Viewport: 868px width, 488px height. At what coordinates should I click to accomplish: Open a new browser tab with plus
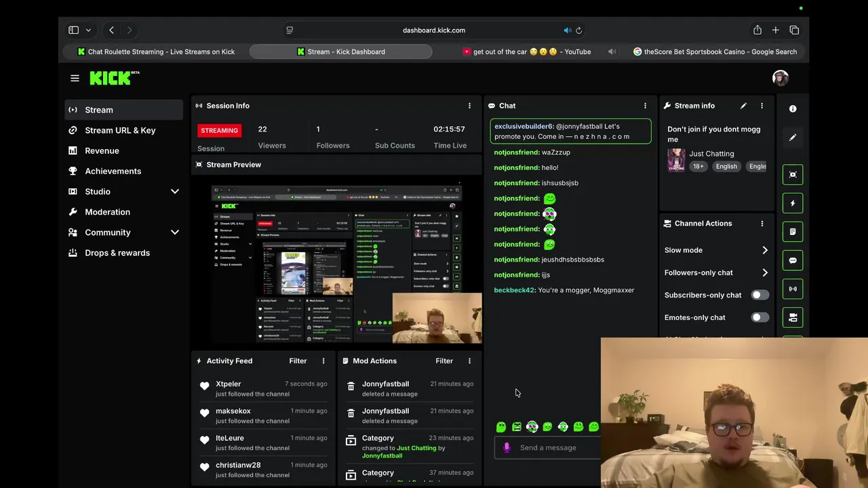click(x=776, y=30)
